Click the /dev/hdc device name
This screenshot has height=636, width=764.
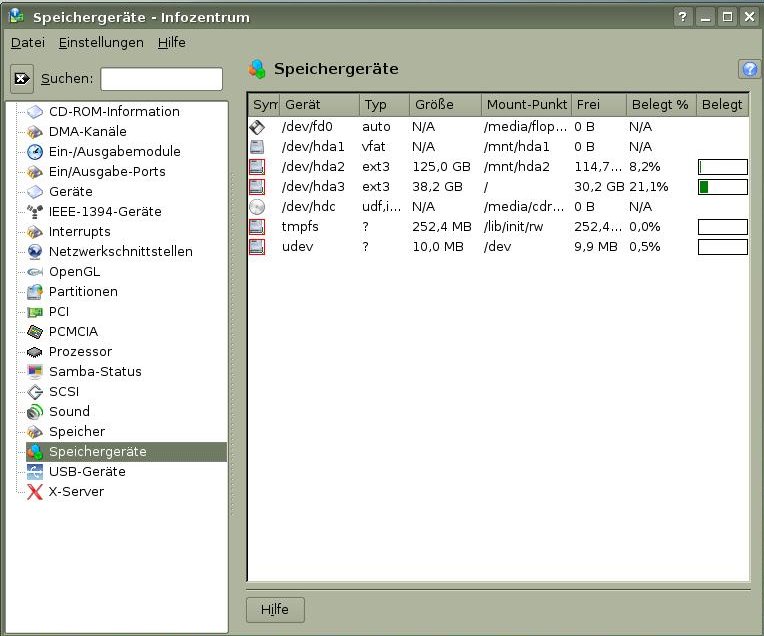click(x=308, y=207)
